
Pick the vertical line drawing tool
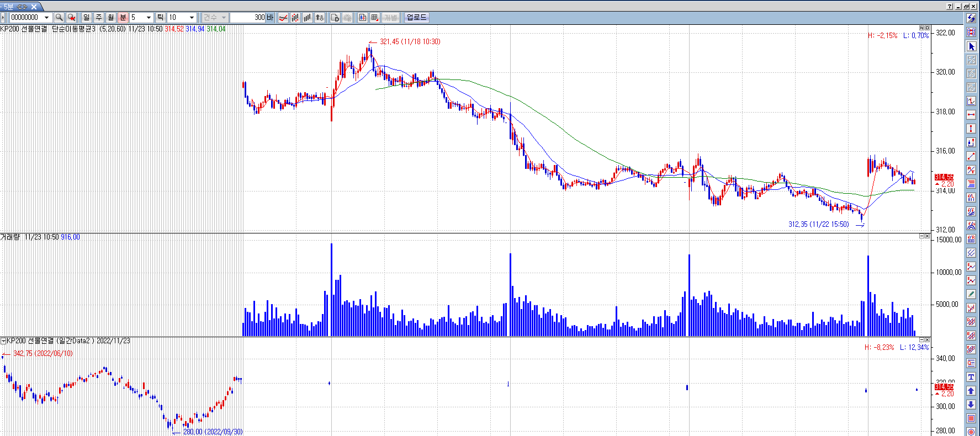971,129
